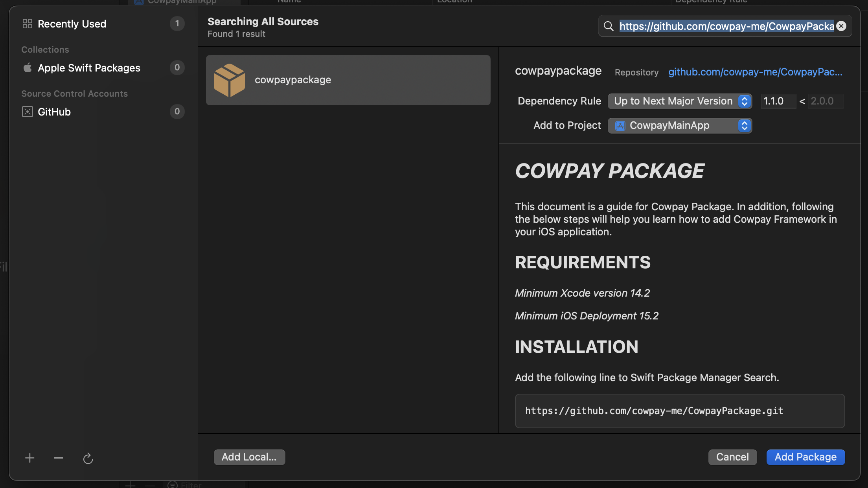Click the cowpaypackage box icon

pyautogui.click(x=229, y=80)
